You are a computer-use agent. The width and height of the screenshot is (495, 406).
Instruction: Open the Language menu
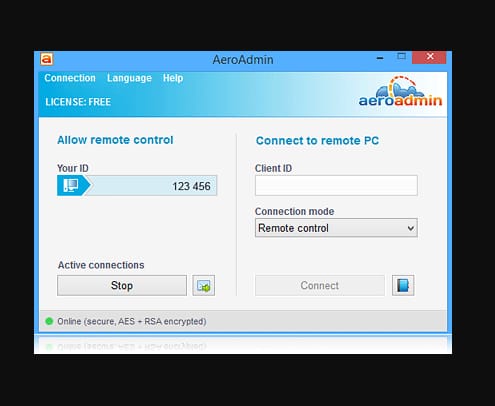pos(129,78)
